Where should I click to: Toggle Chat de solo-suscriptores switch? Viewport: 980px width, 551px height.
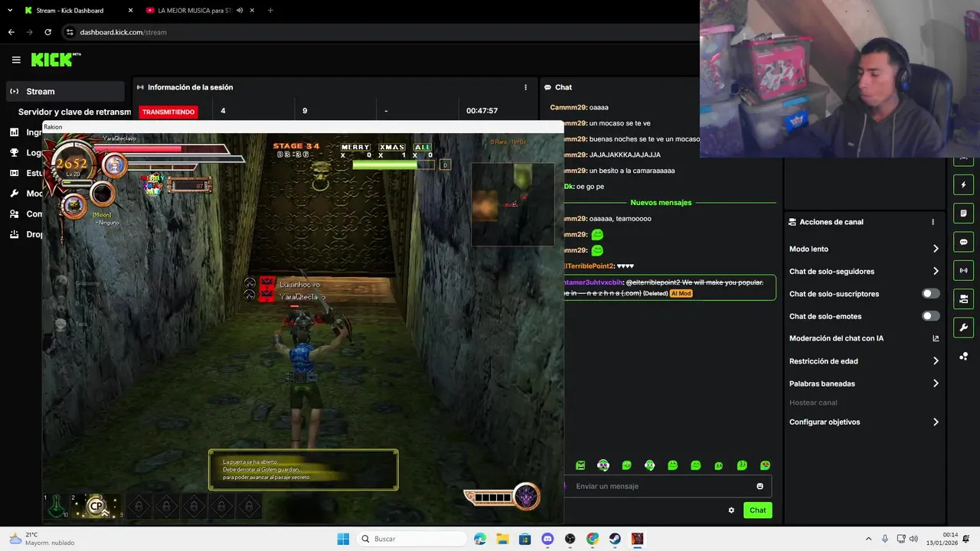coord(930,294)
